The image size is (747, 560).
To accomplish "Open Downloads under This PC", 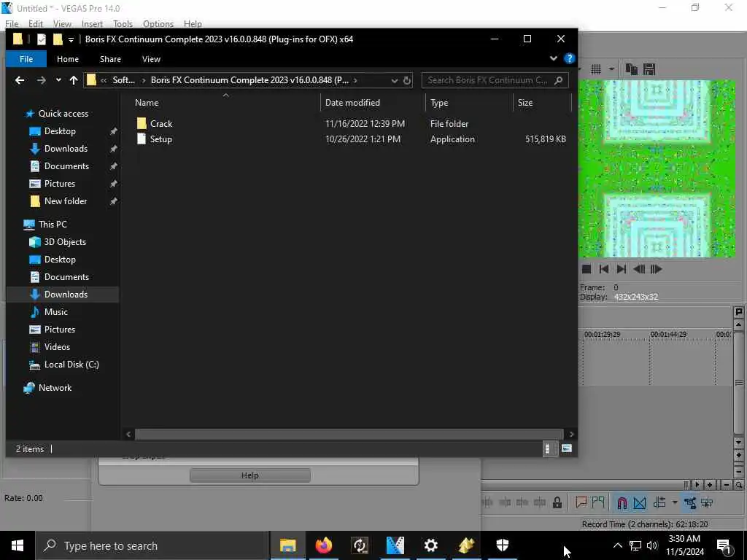I will [66, 295].
